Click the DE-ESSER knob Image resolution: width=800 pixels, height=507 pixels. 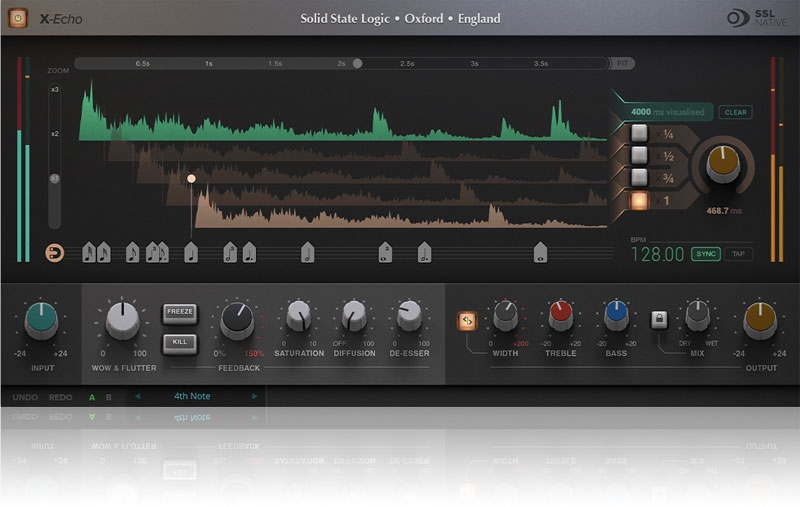point(409,316)
